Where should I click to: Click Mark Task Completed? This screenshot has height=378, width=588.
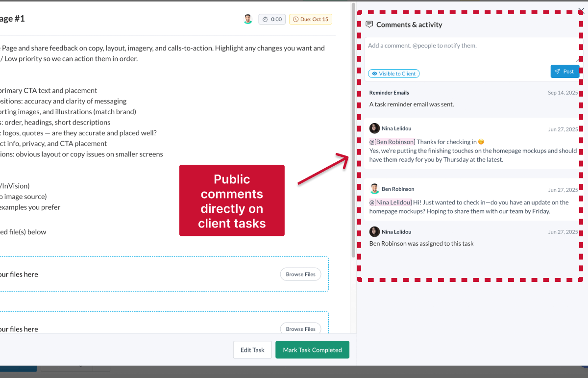pyautogui.click(x=312, y=350)
